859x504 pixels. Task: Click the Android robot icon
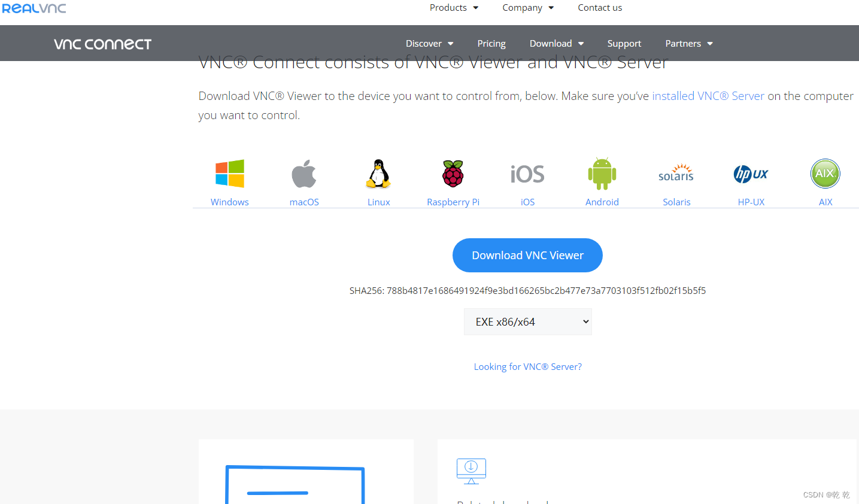[602, 174]
